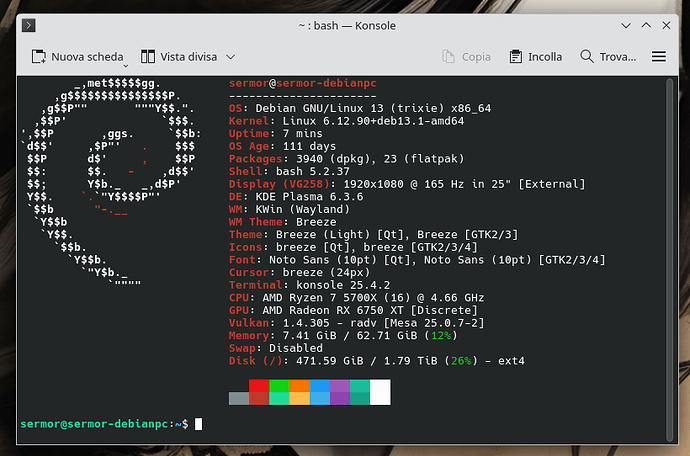Click the WM Theme 'Breeze' value
Image resolution: width=690 pixels, height=456 pixels.
316,222
